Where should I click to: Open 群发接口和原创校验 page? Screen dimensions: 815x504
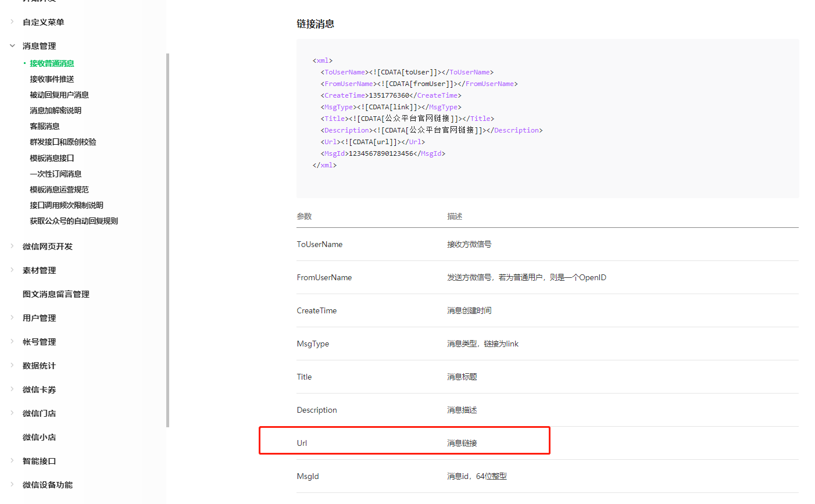coord(63,142)
